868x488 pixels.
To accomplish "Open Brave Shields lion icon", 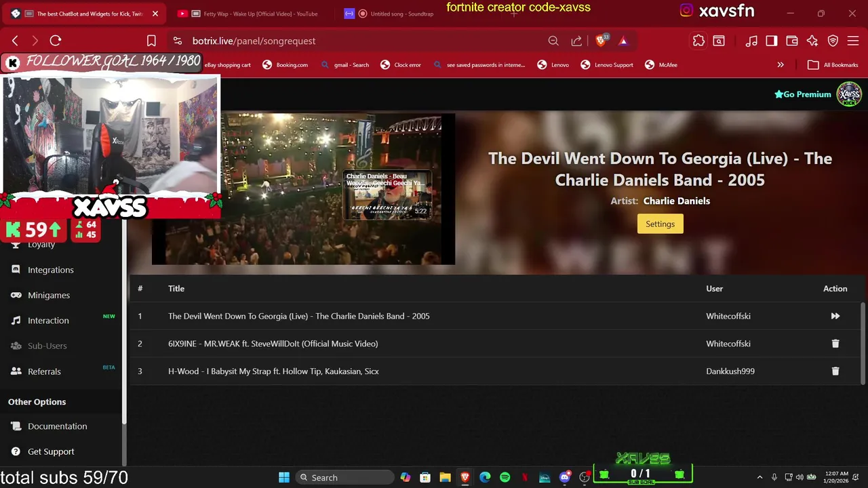I will (x=601, y=41).
